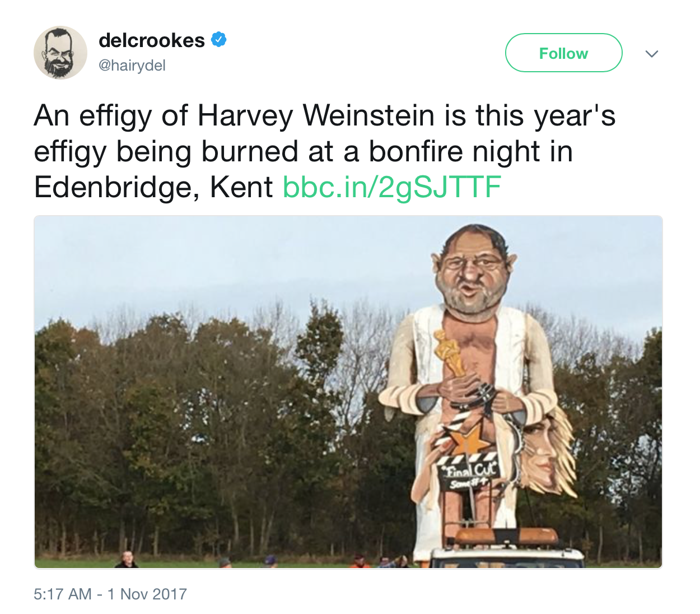Click the effigy's caricature head in the photo
700x614 pixels.
coord(474,272)
